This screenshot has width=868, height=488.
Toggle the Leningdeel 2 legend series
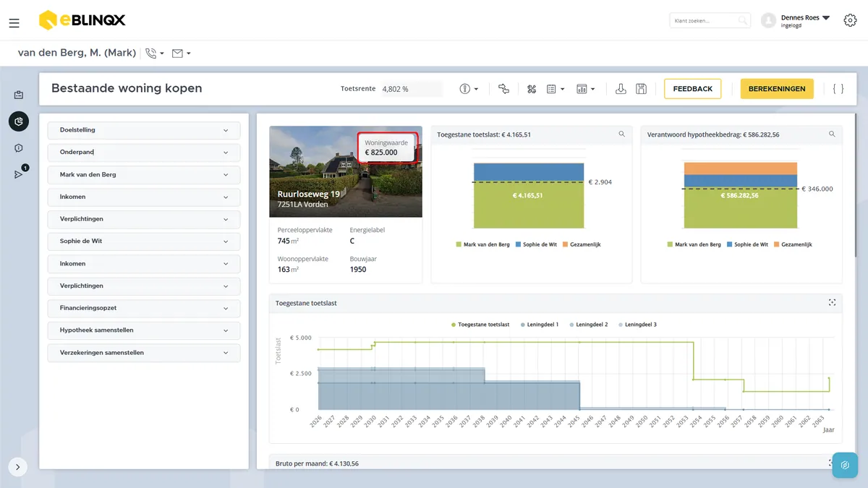pos(589,325)
